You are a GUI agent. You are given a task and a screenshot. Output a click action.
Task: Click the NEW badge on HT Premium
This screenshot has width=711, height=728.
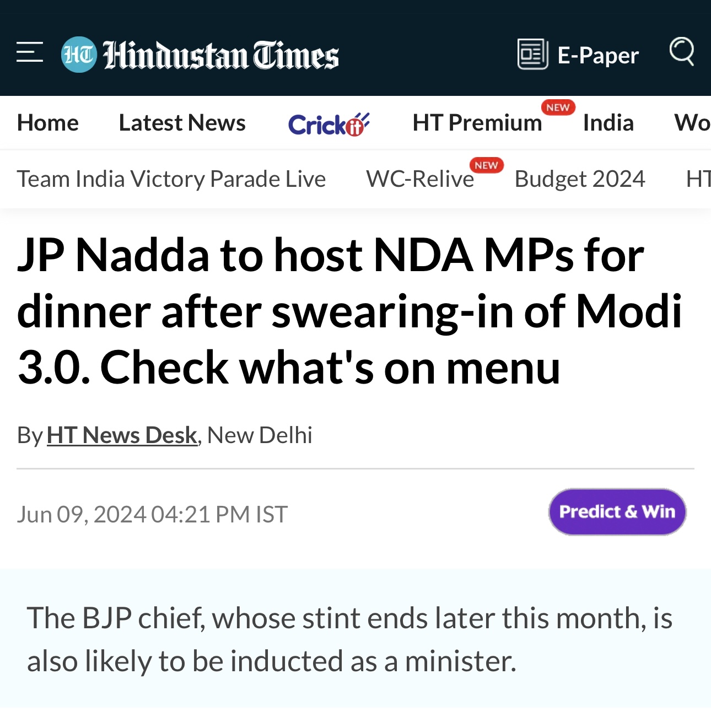558,107
